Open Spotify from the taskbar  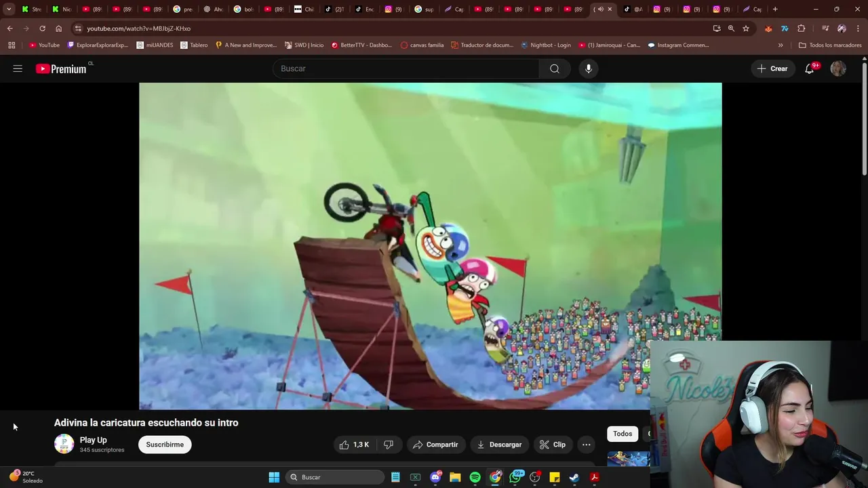[x=475, y=477]
